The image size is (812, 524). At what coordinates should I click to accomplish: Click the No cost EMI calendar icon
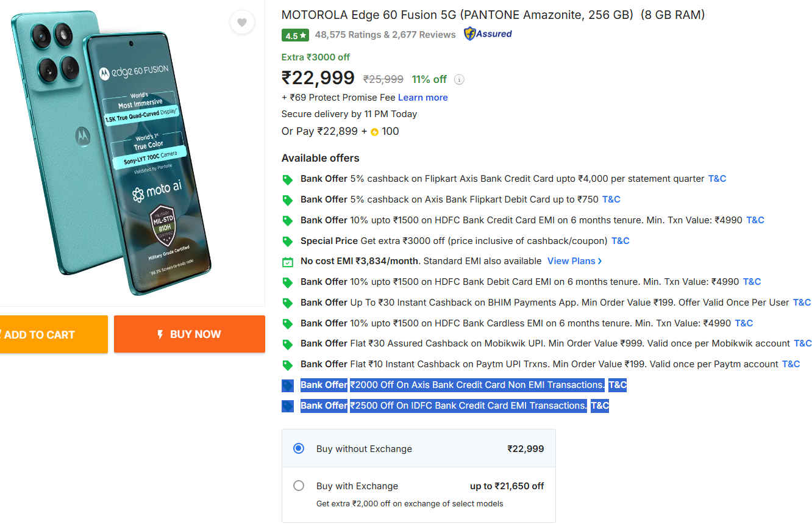(x=288, y=262)
